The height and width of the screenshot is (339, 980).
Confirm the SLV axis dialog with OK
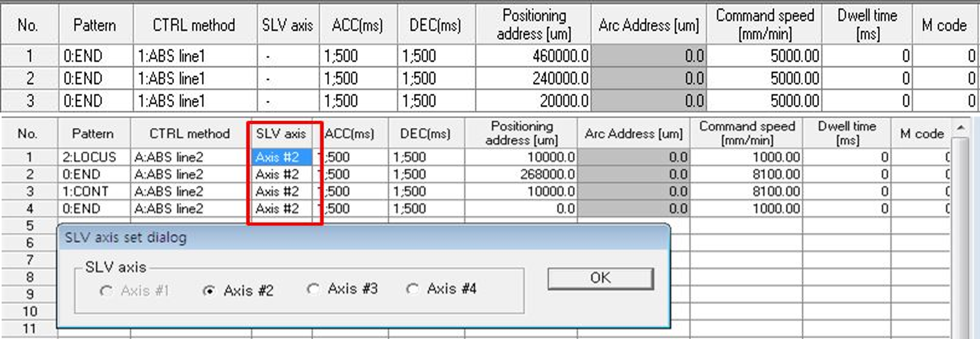pos(600,278)
